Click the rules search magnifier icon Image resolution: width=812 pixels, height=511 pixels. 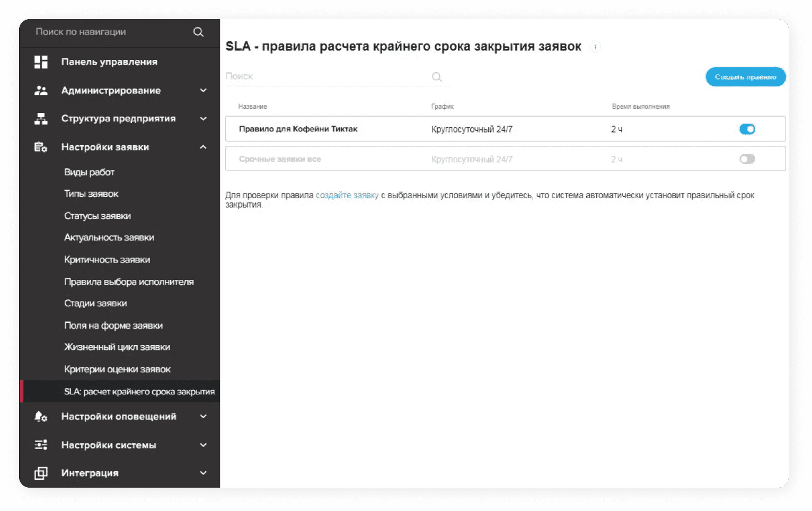click(x=437, y=77)
